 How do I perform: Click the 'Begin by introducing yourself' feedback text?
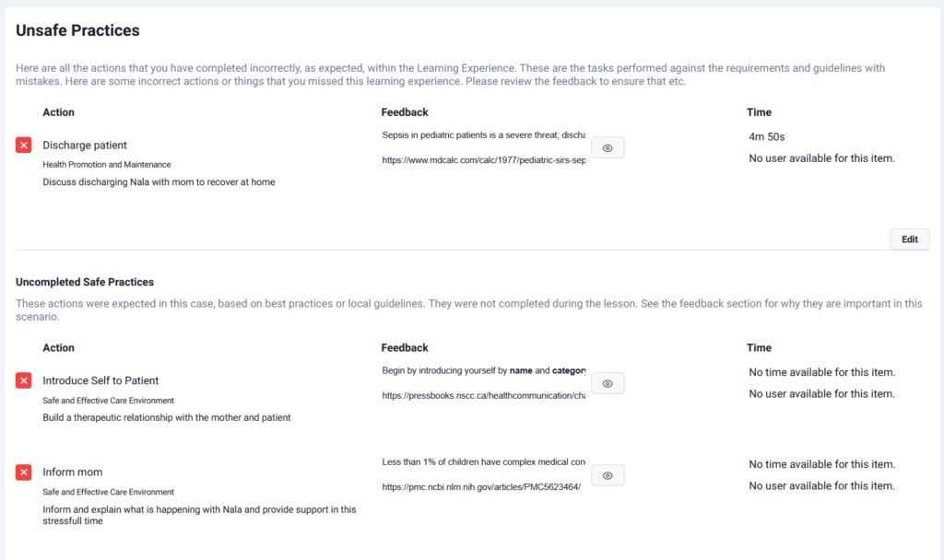[x=483, y=371]
